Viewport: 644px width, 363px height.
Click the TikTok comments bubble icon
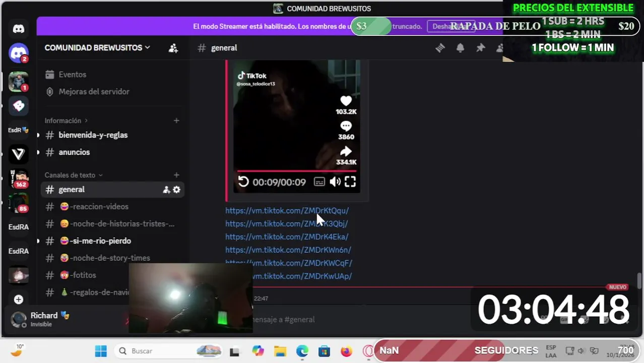tap(346, 126)
